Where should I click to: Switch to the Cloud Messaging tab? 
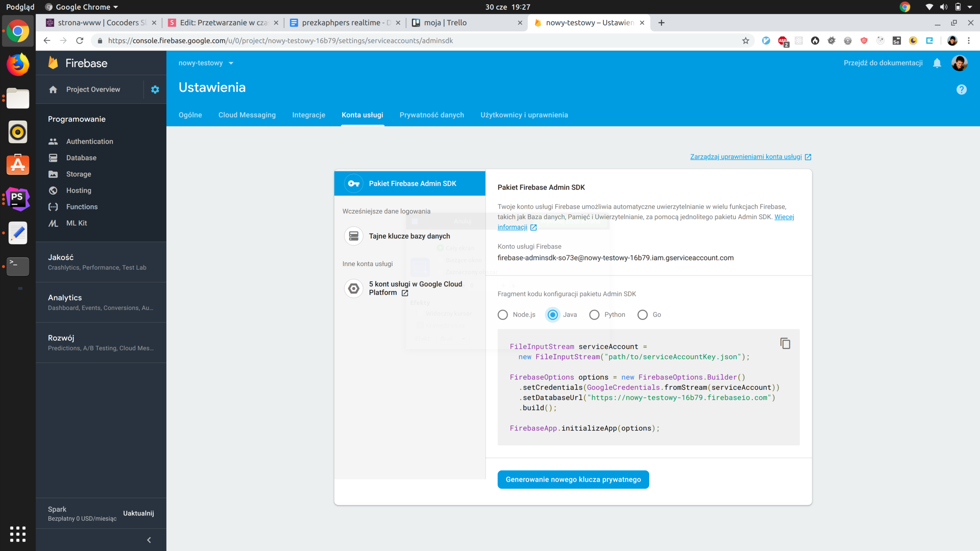click(247, 115)
